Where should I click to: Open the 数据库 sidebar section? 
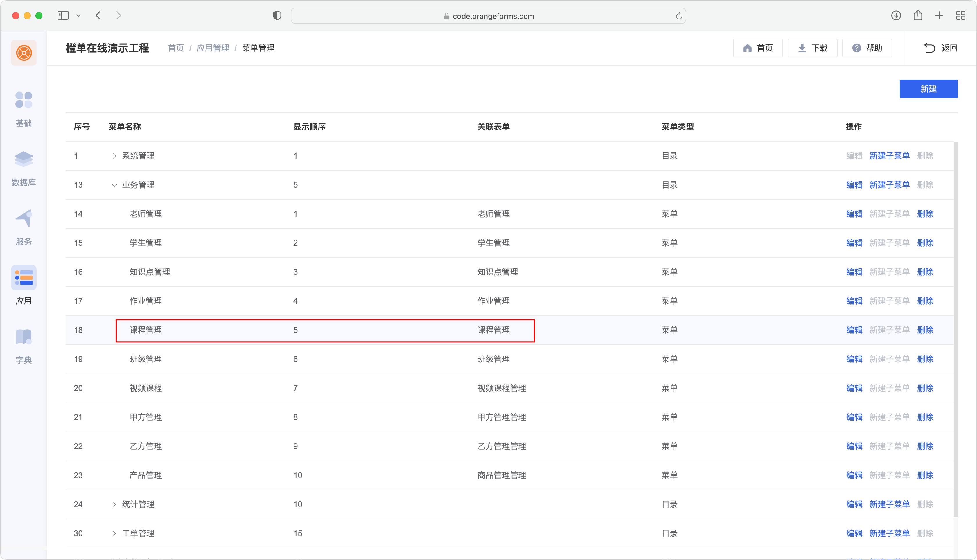[24, 168]
